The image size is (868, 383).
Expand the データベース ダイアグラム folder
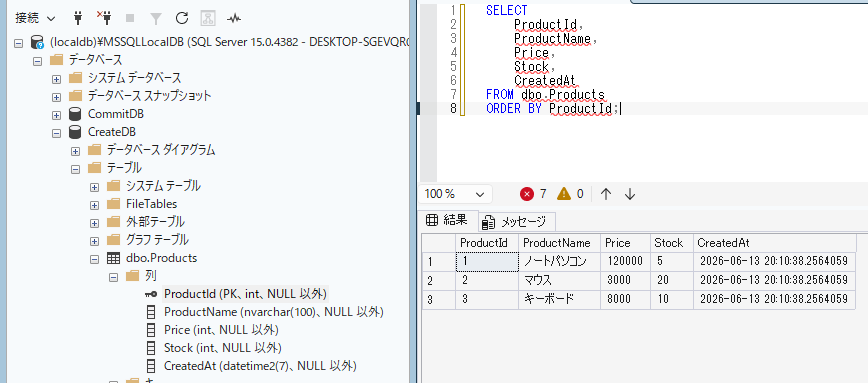pos(75,151)
